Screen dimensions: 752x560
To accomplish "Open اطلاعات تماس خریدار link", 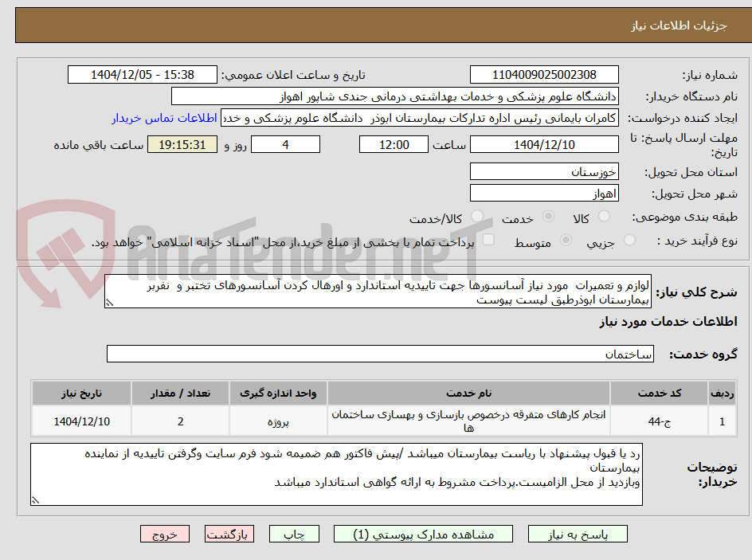I will [x=164, y=118].
